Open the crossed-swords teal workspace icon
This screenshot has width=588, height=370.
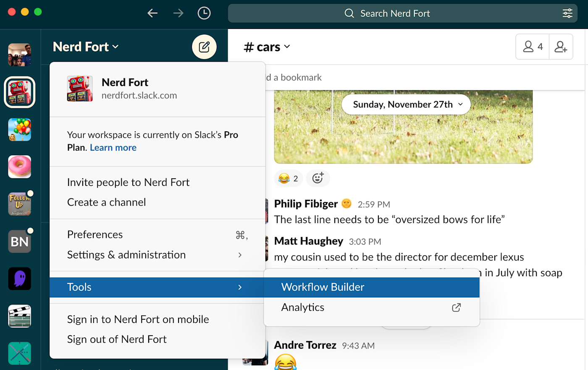[x=19, y=354]
